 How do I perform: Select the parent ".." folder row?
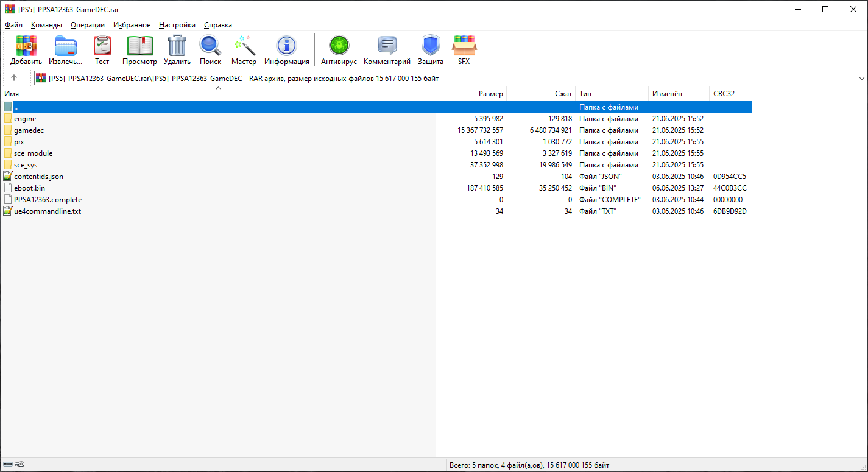376,107
